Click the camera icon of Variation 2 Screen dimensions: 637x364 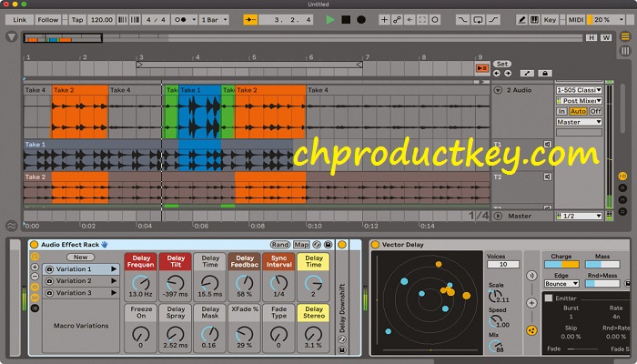[x=49, y=281]
